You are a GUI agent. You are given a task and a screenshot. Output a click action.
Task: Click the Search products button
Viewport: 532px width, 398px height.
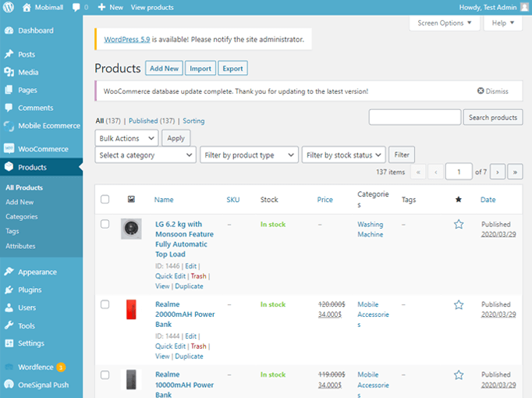pos(493,117)
